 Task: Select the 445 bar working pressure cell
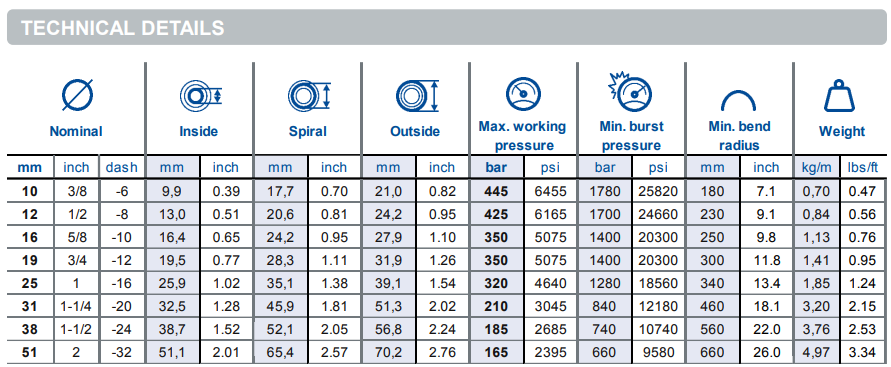coord(496,191)
